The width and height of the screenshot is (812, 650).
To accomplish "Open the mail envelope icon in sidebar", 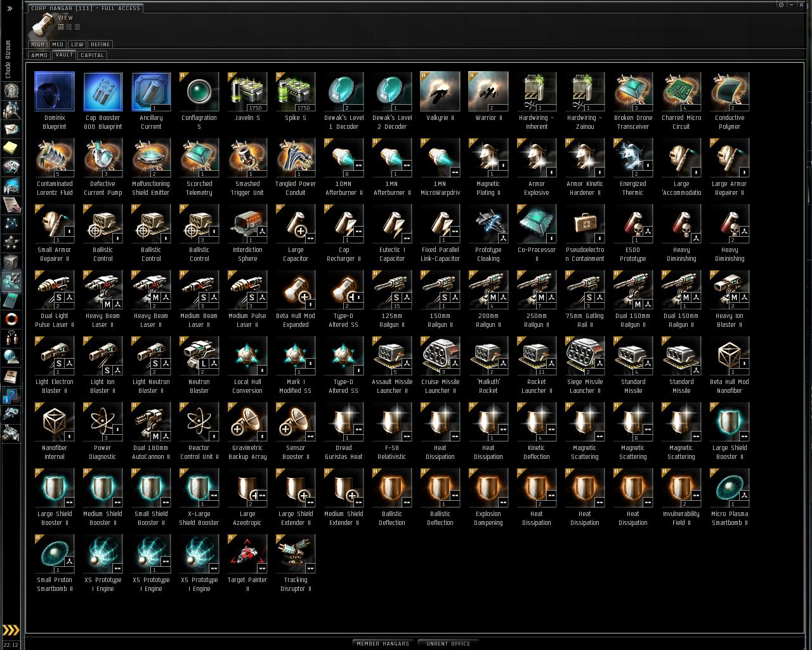I will pyautogui.click(x=11, y=129).
